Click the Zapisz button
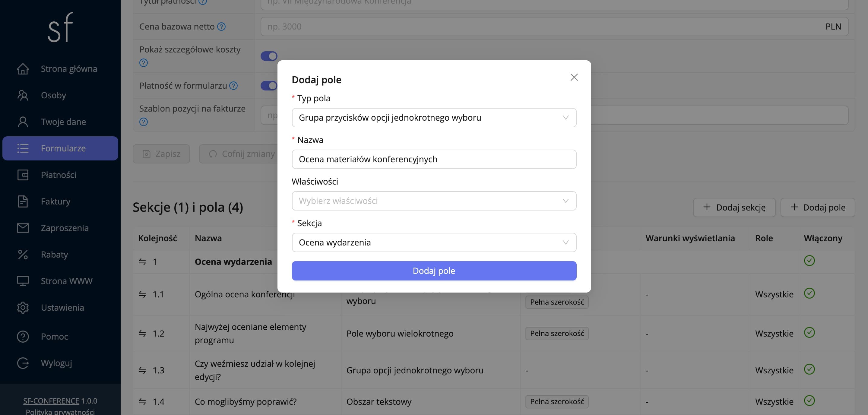The height and width of the screenshot is (415, 868). pos(161,154)
